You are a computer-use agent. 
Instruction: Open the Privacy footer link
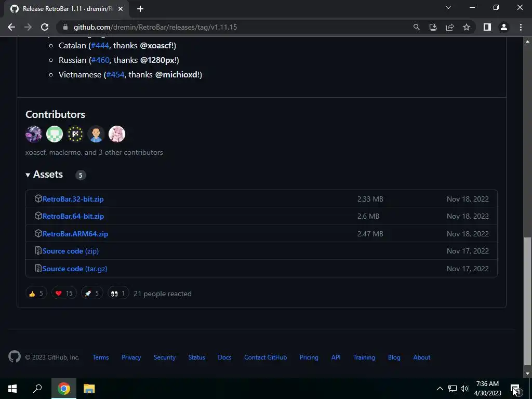(x=131, y=357)
